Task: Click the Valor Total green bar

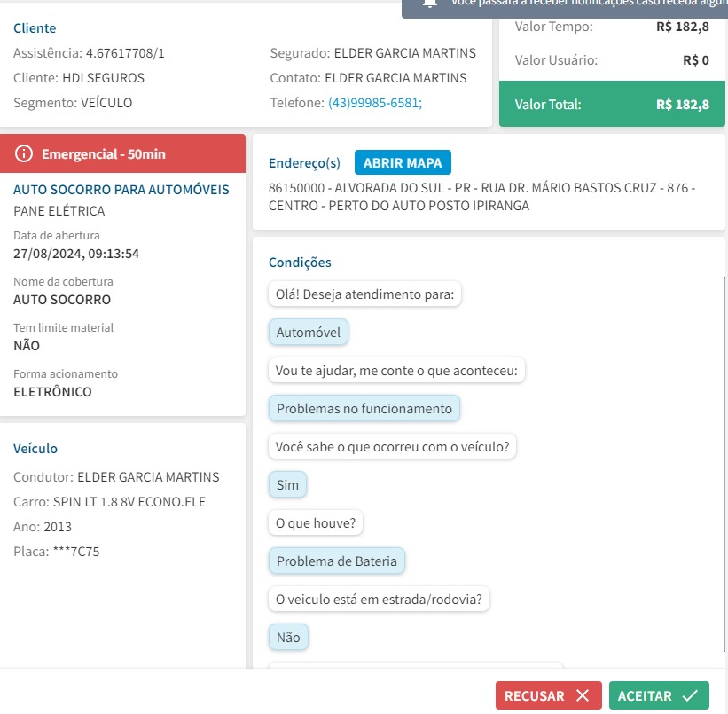Action: 612,104
